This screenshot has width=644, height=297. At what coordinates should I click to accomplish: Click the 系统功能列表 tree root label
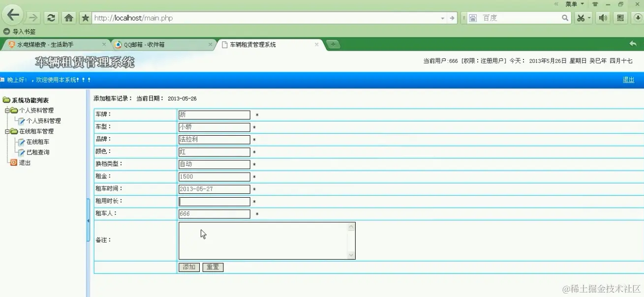31,100
